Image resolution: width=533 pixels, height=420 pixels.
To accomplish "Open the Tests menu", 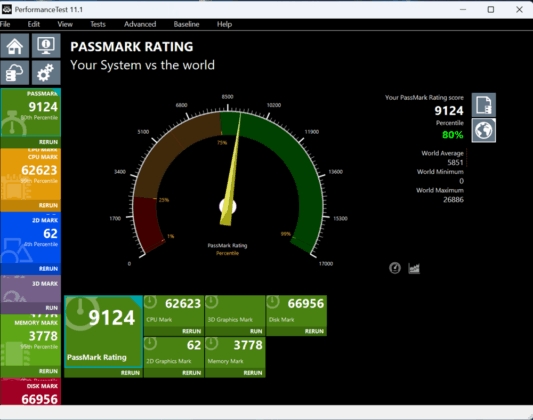I will pos(98,24).
